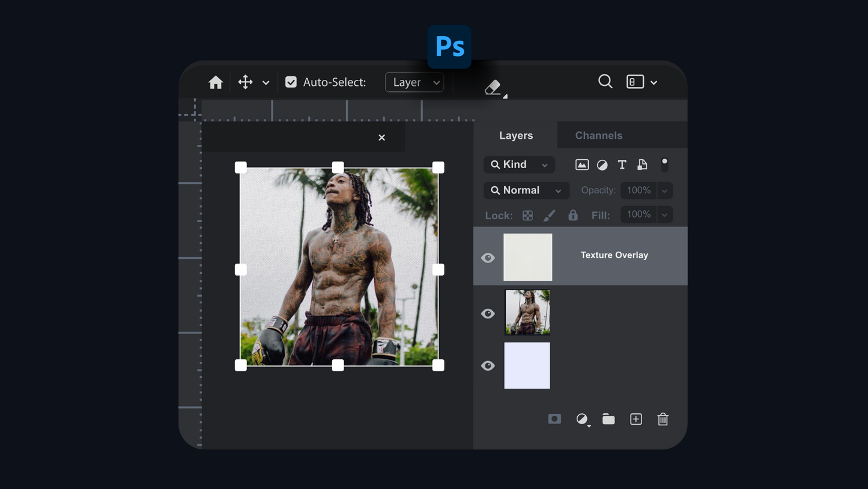Select the Move tool icon
The height and width of the screenshot is (489, 868).
point(245,82)
